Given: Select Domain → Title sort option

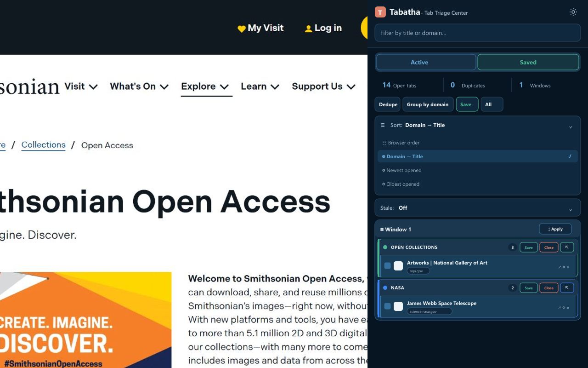Looking at the screenshot, I should pyautogui.click(x=478, y=156).
